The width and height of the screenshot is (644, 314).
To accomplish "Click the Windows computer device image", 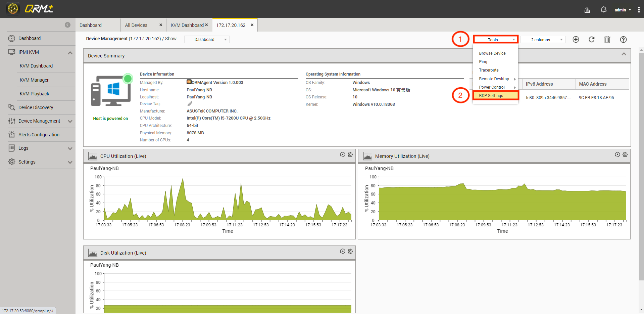I will point(111,90).
